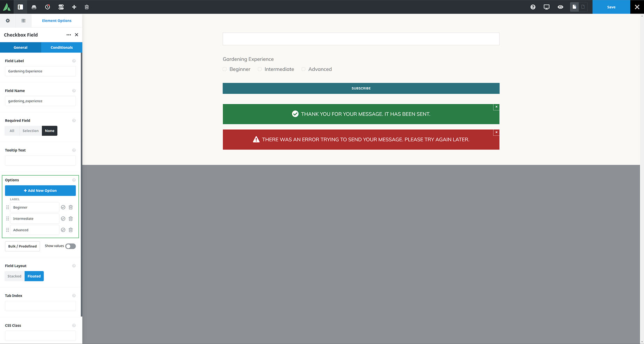The height and width of the screenshot is (344, 644).
Task: Close the Checkbox Field panel
Action: point(77,35)
